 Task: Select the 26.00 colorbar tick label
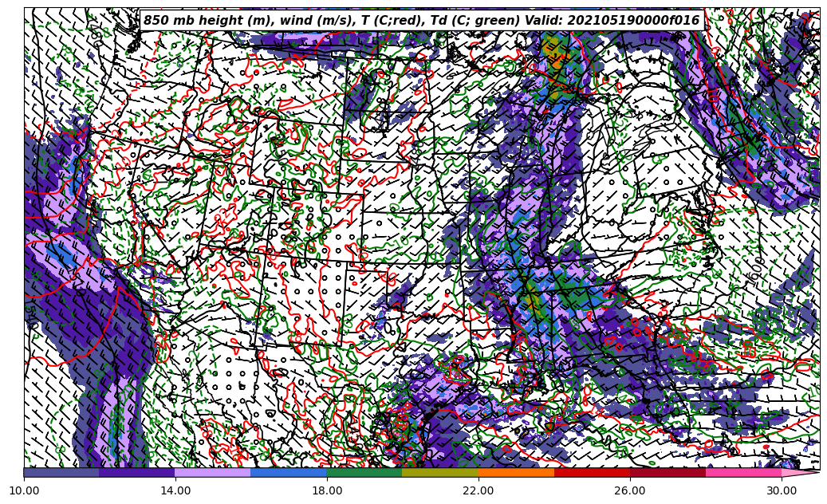tap(630, 491)
